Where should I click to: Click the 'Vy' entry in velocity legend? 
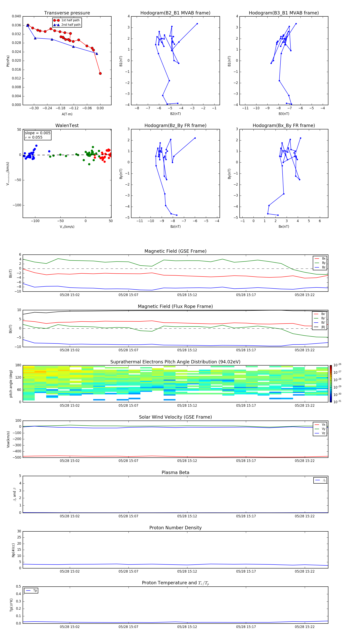320,429
